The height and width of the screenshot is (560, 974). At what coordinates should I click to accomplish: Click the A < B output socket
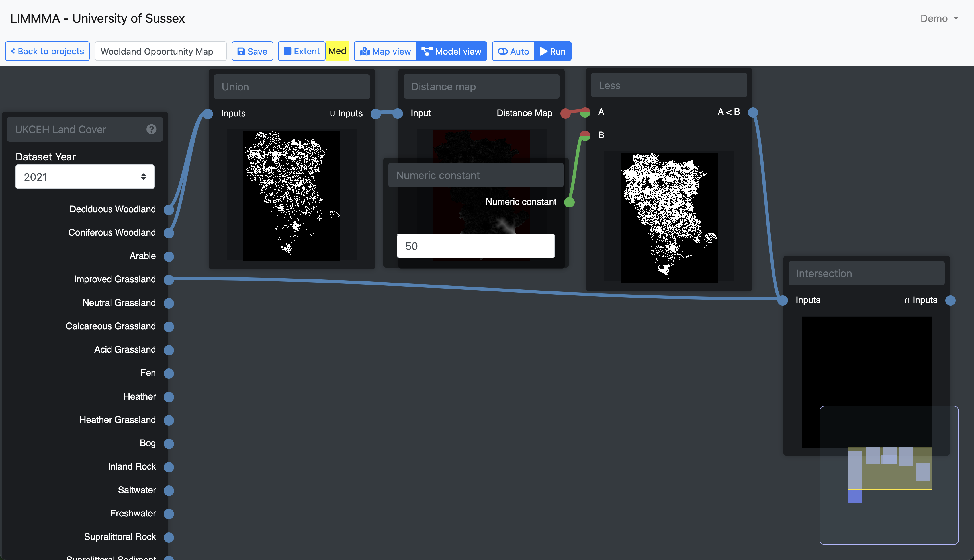tap(753, 112)
